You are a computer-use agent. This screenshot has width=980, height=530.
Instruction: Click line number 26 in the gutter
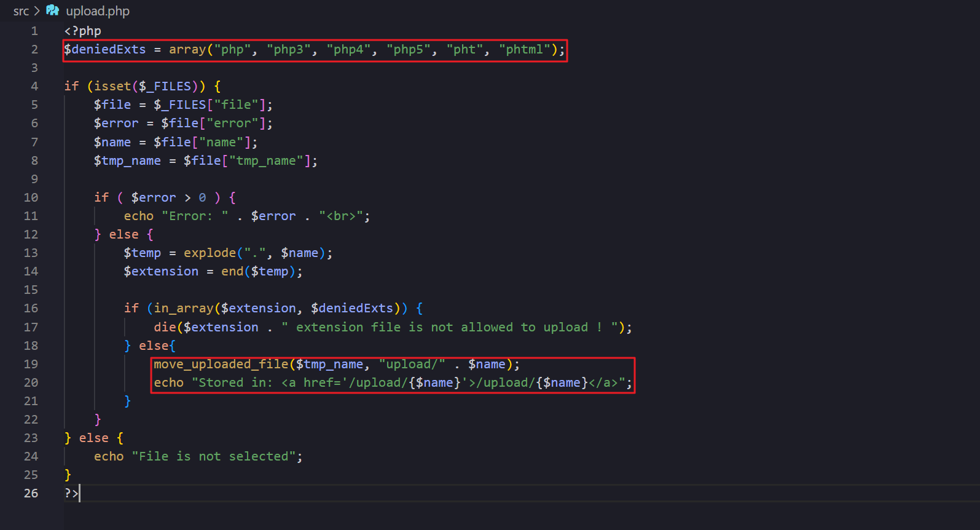[x=31, y=493]
